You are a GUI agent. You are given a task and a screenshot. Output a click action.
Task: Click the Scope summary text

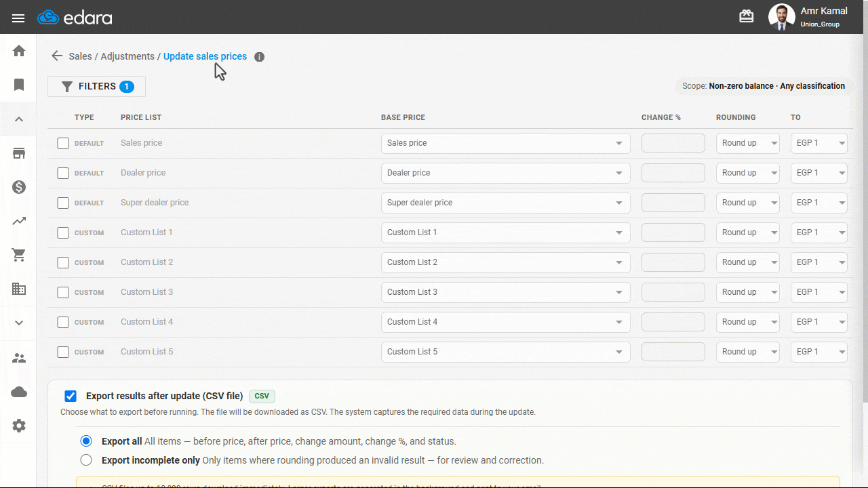point(763,86)
